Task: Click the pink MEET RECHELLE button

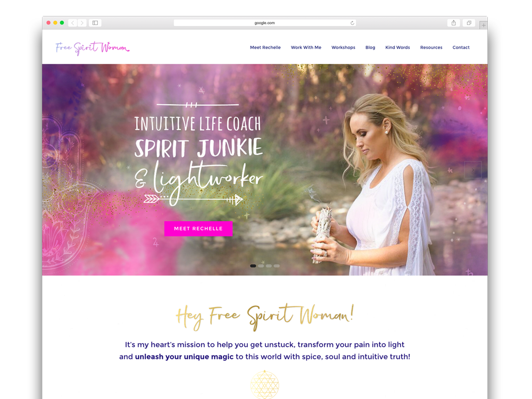Action: 198,229
